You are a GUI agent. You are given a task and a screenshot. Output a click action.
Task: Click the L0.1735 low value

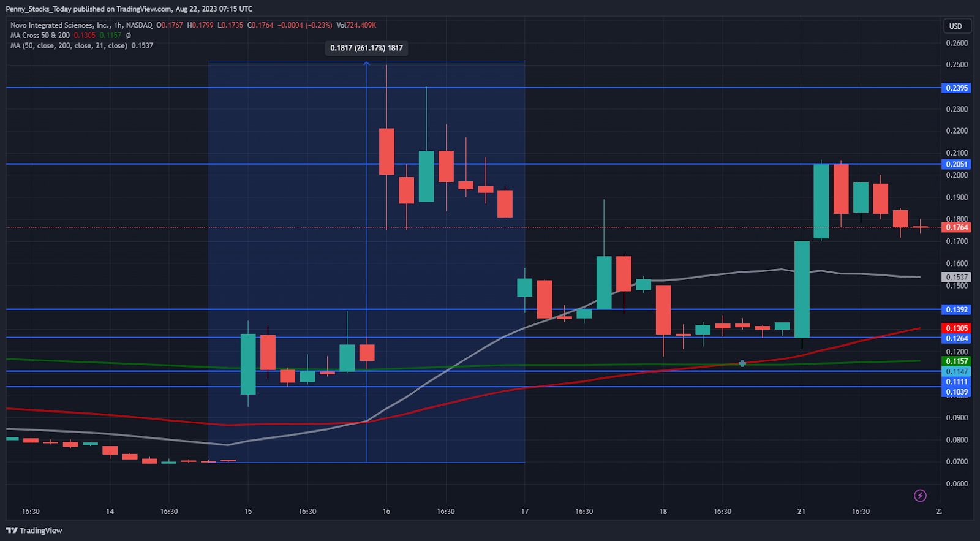(230, 25)
